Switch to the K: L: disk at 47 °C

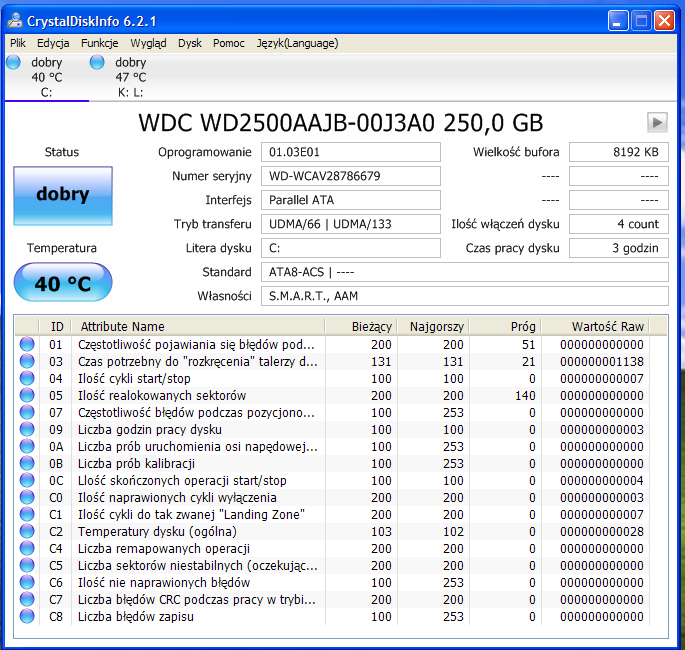130,77
